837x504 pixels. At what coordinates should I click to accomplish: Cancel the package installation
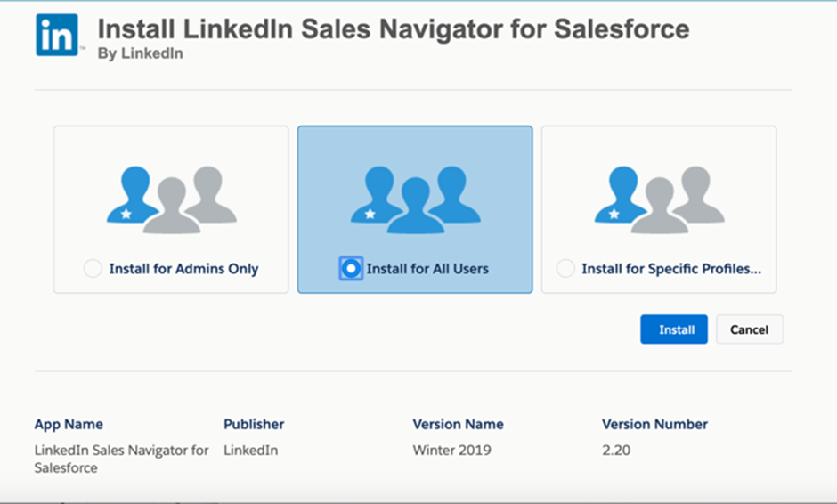[x=749, y=329]
